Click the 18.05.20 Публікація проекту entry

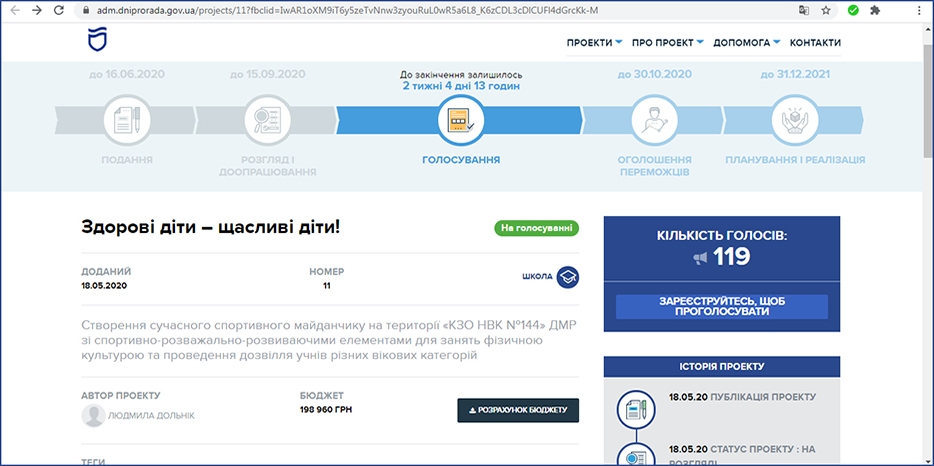click(742, 397)
